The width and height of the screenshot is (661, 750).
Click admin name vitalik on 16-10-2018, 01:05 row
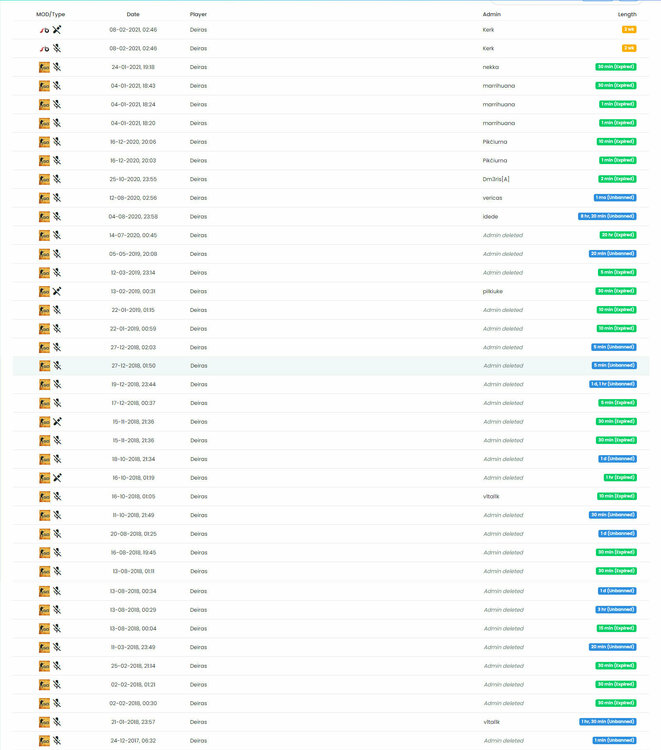tap(492, 497)
